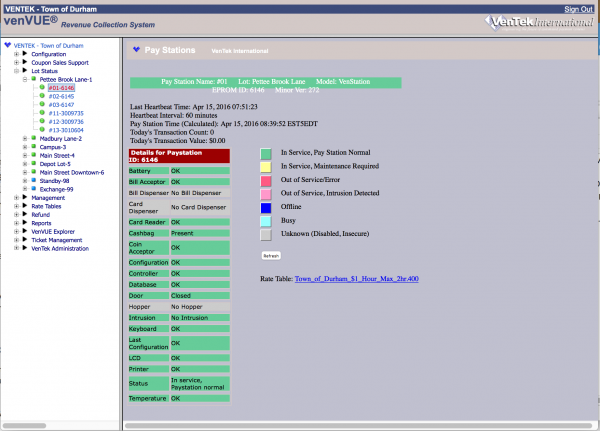This screenshot has height=431, width=600.
Task: Expand the Depot Lot-5 node
Action: coord(25,163)
